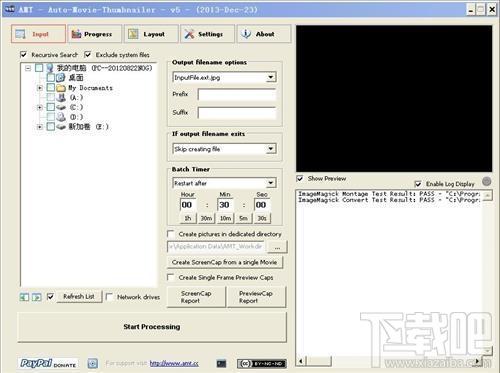Toggle Show Preview checkbox

click(300, 178)
